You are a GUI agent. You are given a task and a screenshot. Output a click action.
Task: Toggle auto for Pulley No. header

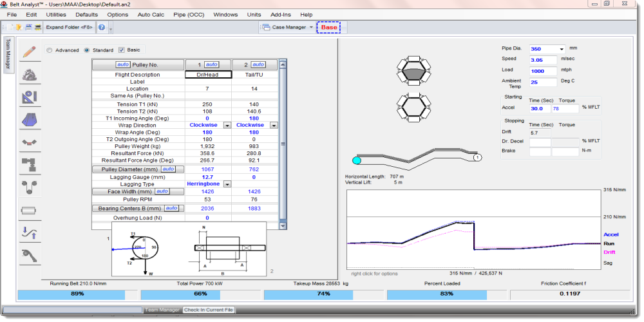click(x=123, y=64)
